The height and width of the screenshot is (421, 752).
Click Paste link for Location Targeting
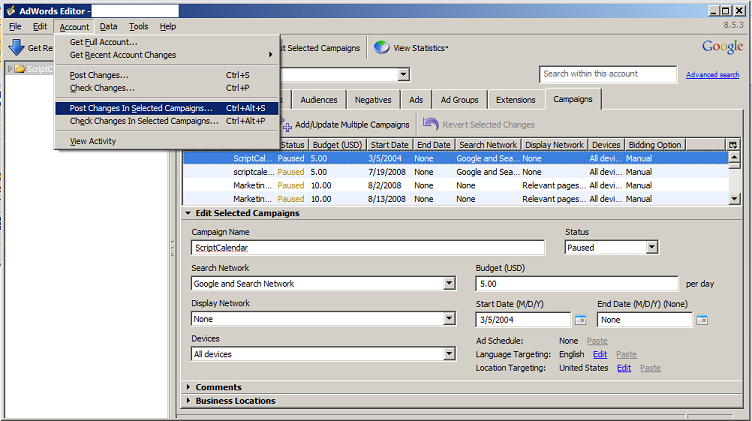[650, 368]
